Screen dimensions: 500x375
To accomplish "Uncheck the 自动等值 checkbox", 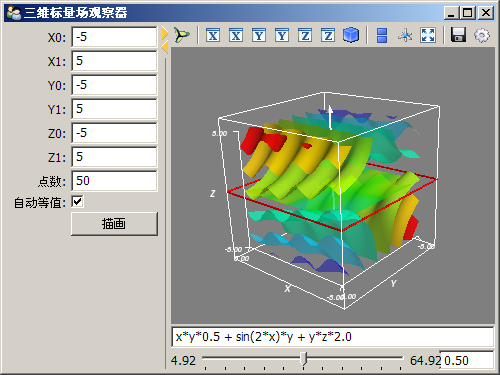I will (77, 202).
